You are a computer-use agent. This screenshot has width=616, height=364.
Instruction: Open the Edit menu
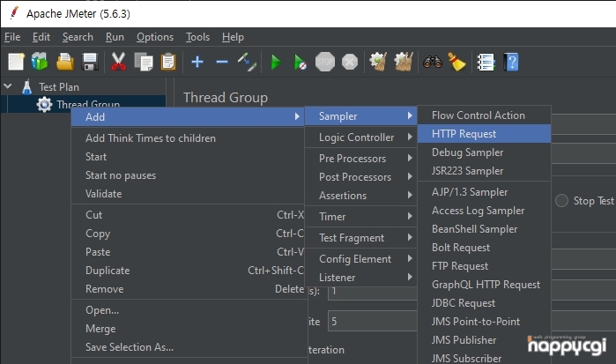41,37
